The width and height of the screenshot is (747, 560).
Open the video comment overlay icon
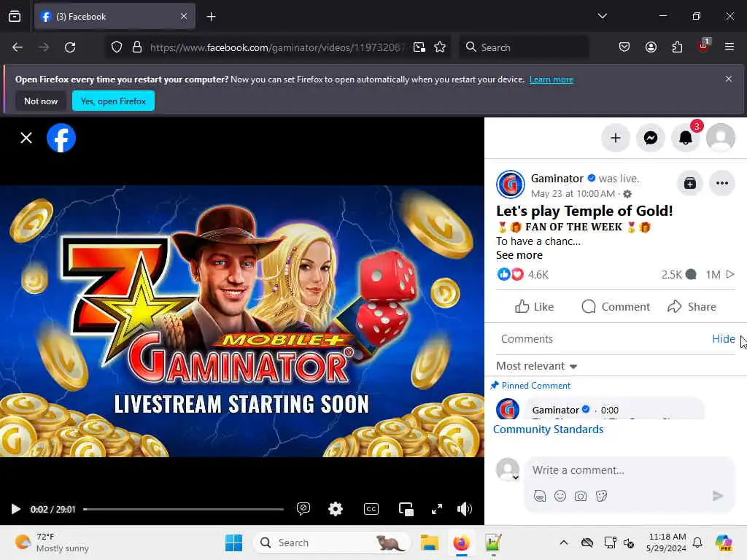coord(303,508)
